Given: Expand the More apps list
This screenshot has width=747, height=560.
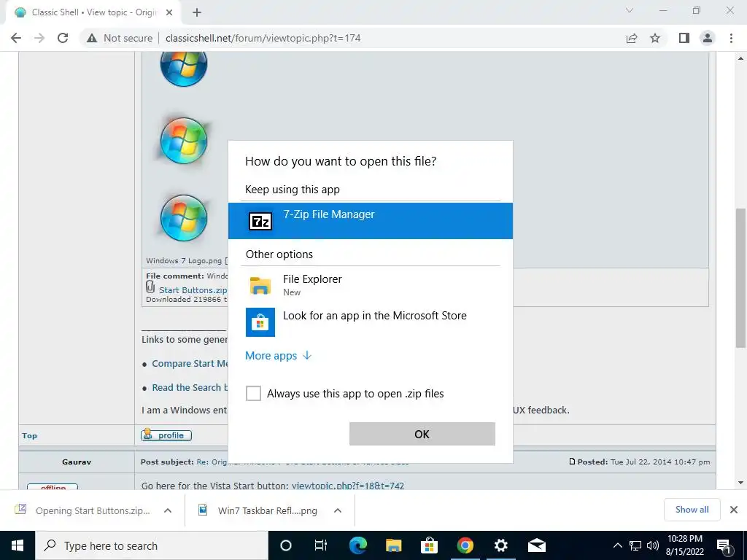Looking at the screenshot, I should click(278, 356).
